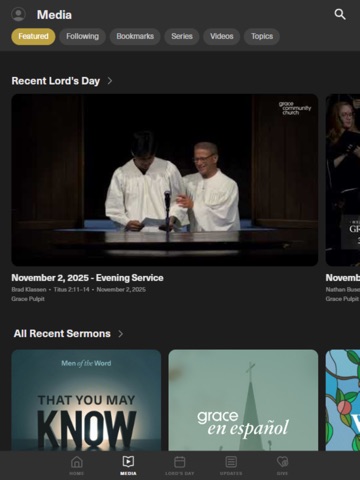The image size is (360, 480).
Task: Open the grace en español card
Action: 243,400
